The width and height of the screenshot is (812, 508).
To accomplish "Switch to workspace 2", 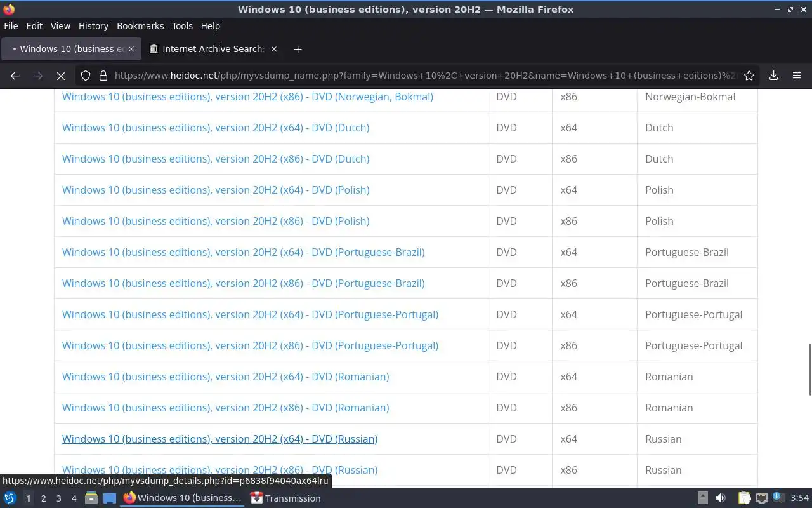I will (43, 498).
